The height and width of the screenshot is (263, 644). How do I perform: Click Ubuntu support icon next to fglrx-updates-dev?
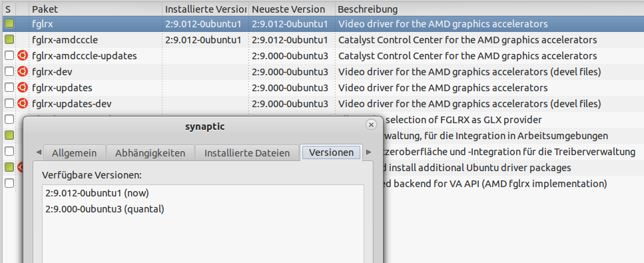pos(23,104)
